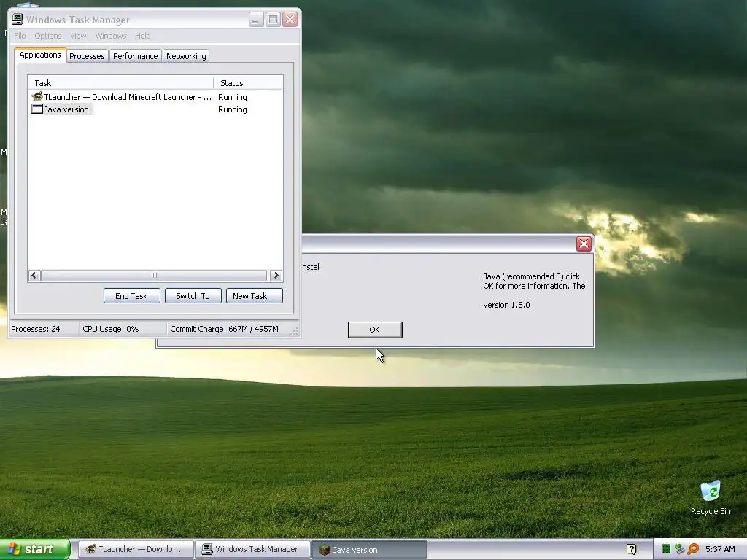Open the Recycle Bin desktop icon
This screenshot has height=560, width=747.
[711, 498]
